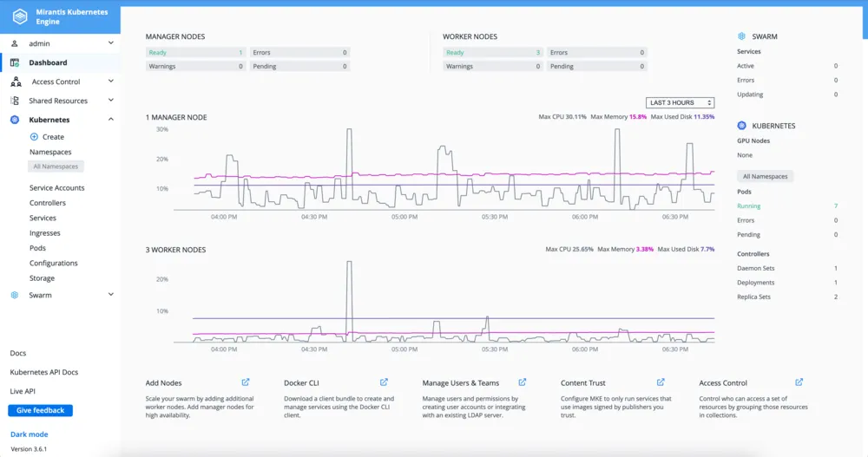Expand the admin menu chevron
This screenshot has height=457, width=868.
(x=111, y=43)
